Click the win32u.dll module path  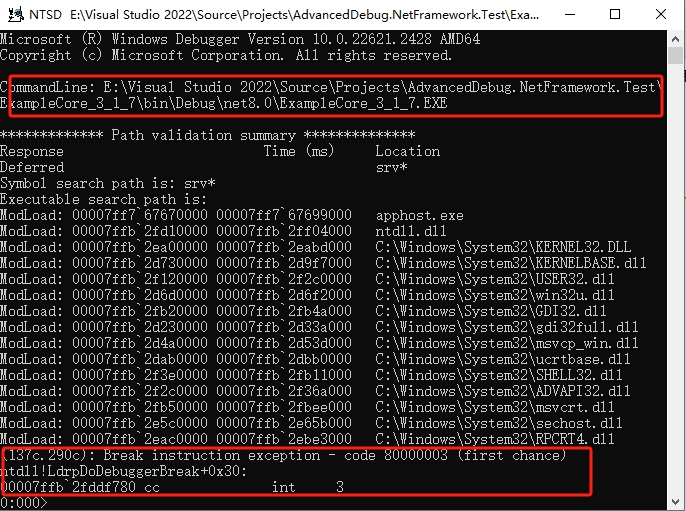(x=495, y=295)
